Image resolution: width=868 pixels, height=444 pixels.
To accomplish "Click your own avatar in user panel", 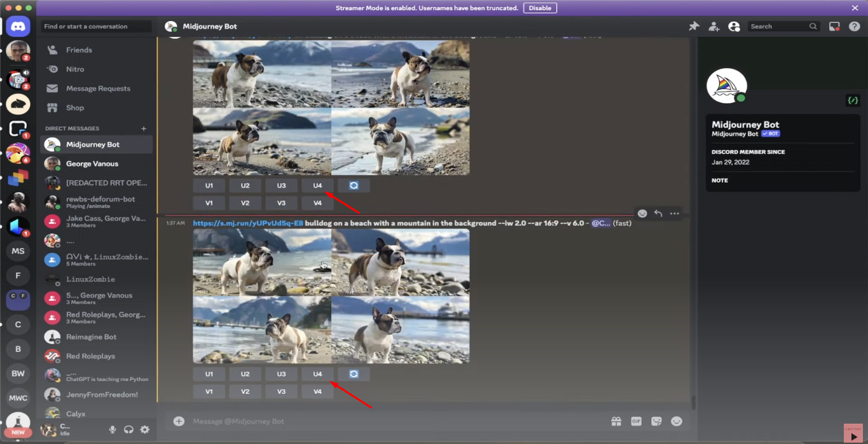I will (49, 429).
